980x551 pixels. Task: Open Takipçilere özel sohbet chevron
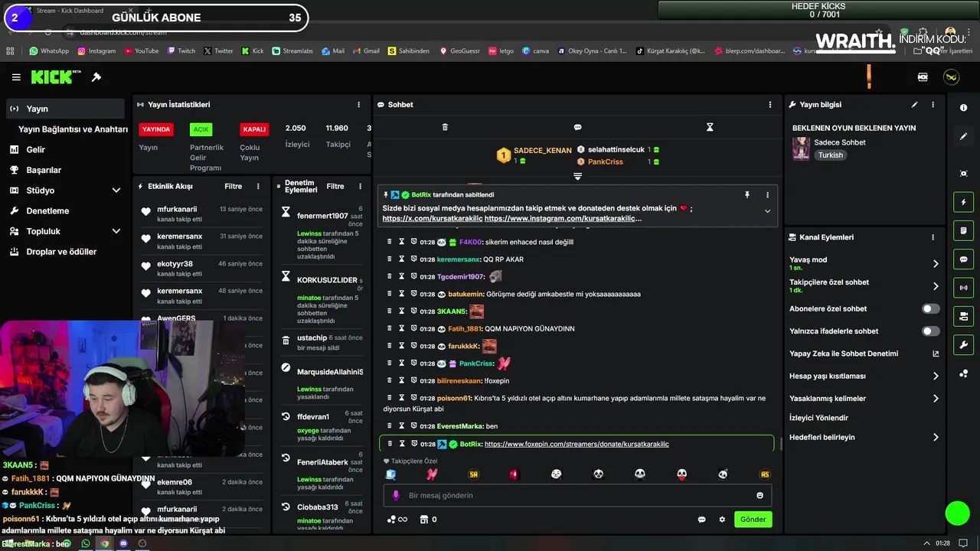[936, 286]
